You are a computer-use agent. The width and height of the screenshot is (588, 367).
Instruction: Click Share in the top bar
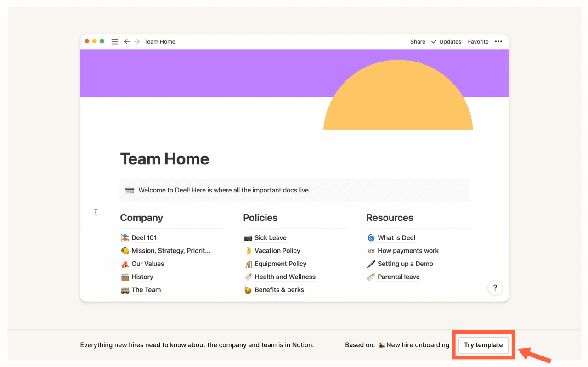(417, 41)
